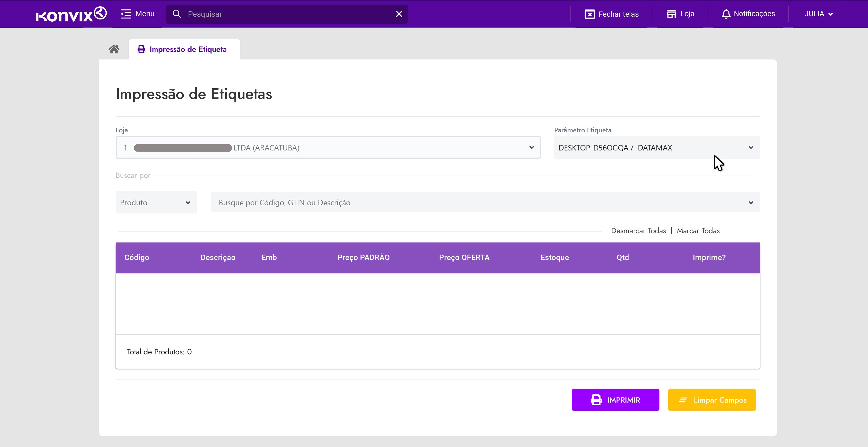This screenshot has height=447, width=868.
Task: Open the Loja store icon
Action: [671, 14]
